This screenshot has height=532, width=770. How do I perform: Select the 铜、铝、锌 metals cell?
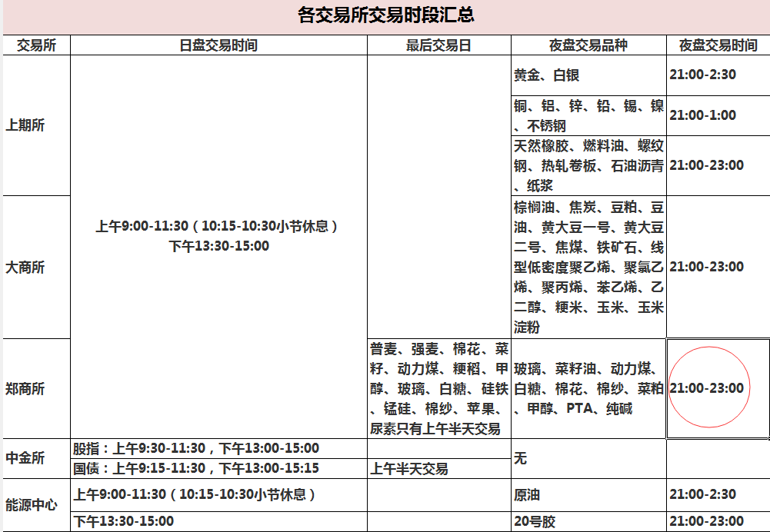pyautogui.click(x=588, y=116)
